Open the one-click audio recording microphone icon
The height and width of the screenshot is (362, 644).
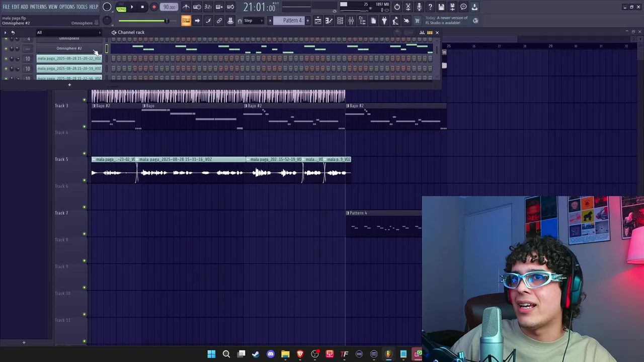pyautogui.click(x=419, y=7)
